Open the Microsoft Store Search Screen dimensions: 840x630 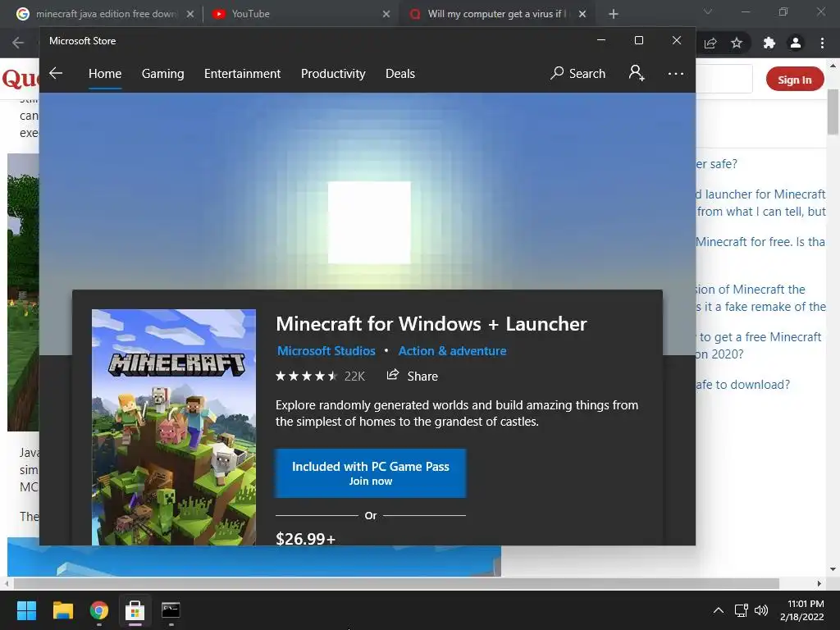(x=577, y=73)
